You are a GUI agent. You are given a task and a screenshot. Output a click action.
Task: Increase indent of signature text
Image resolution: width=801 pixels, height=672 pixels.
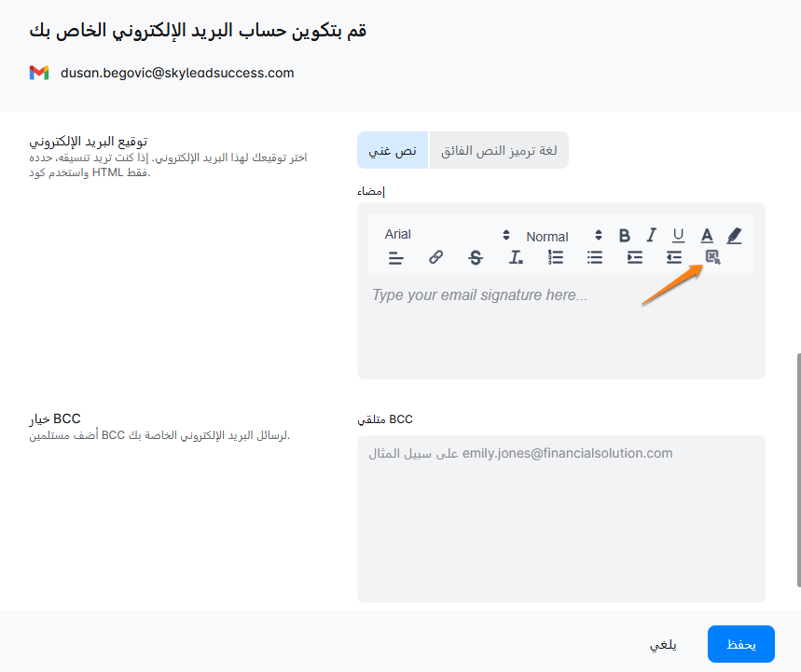coord(634,257)
